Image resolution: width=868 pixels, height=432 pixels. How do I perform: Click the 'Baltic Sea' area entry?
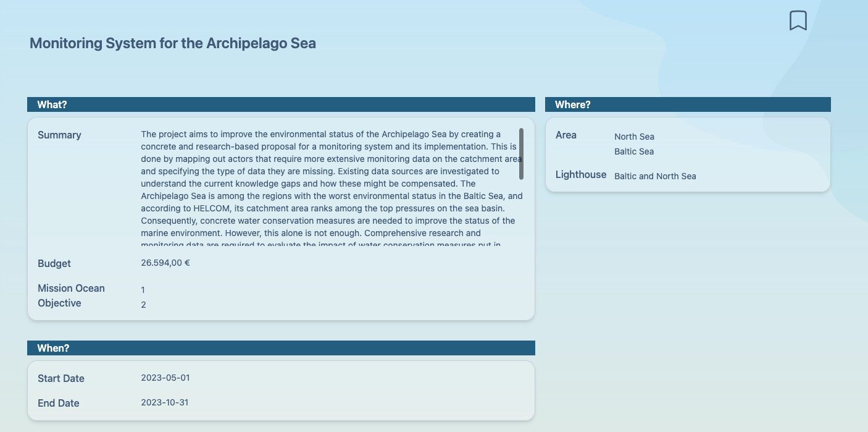634,151
